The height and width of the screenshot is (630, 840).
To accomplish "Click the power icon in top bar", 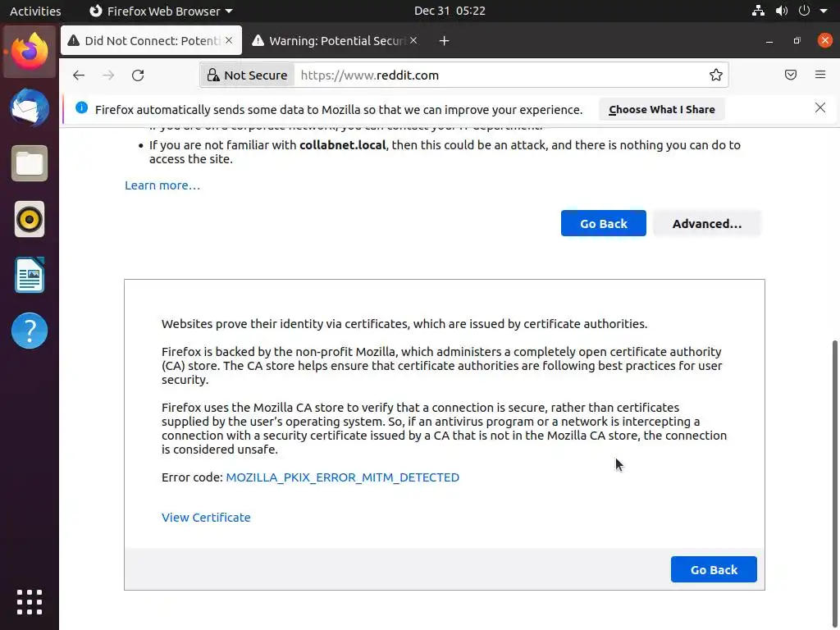I will pos(804,11).
